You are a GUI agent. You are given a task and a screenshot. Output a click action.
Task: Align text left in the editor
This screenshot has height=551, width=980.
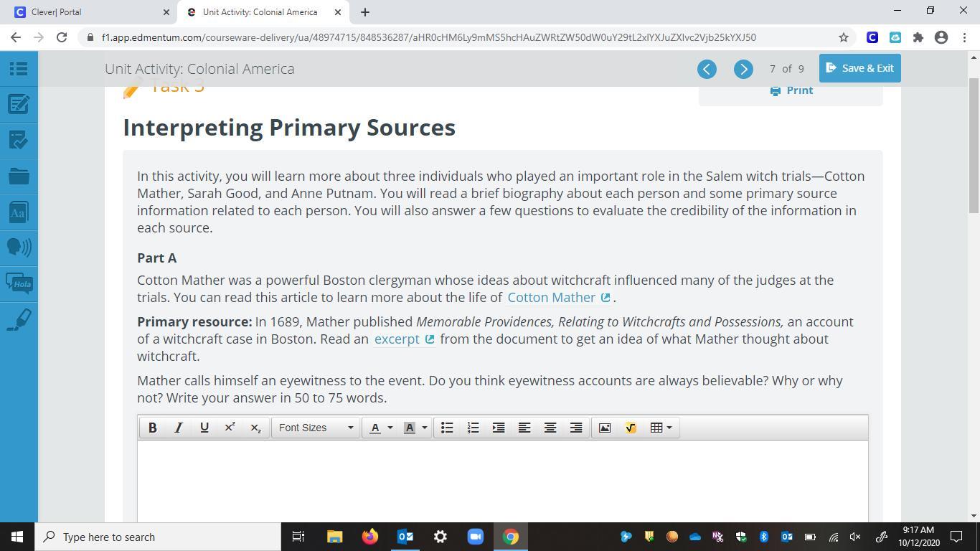tap(524, 428)
